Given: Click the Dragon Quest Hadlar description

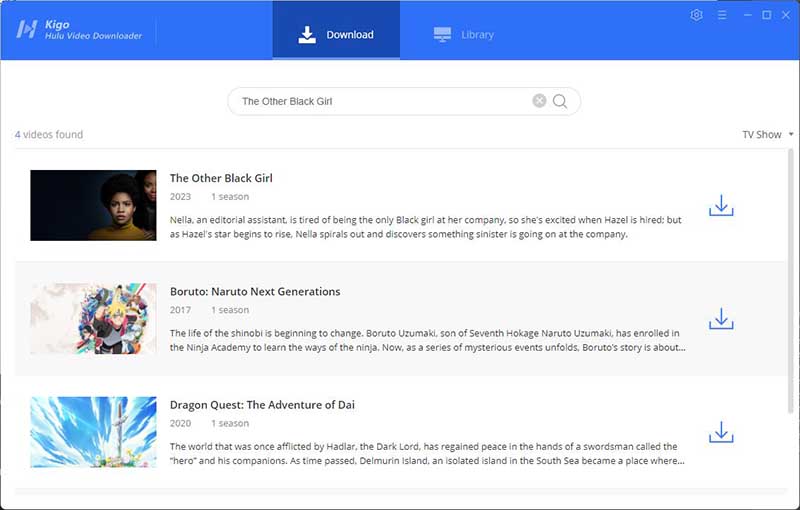Looking at the screenshot, I should pyautogui.click(x=427, y=453).
